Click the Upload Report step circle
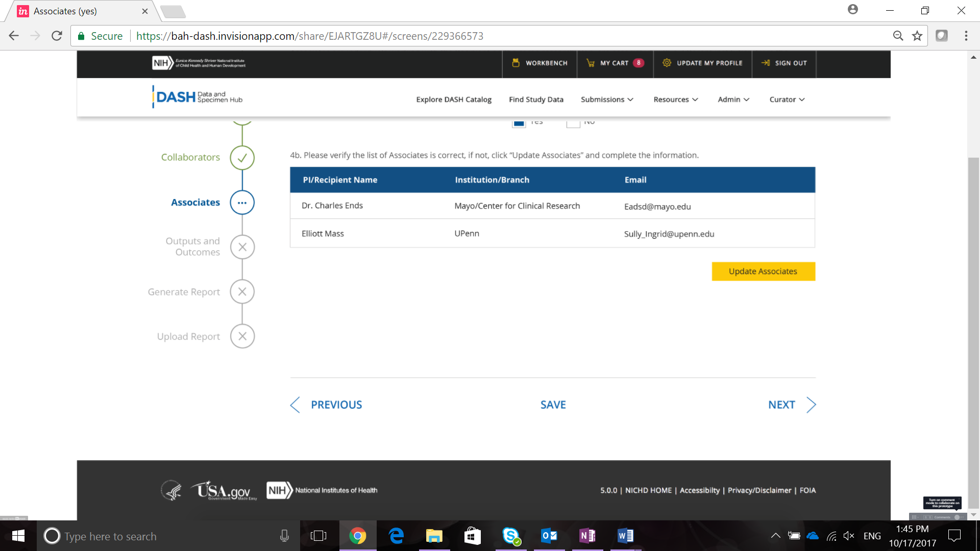 click(242, 336)
